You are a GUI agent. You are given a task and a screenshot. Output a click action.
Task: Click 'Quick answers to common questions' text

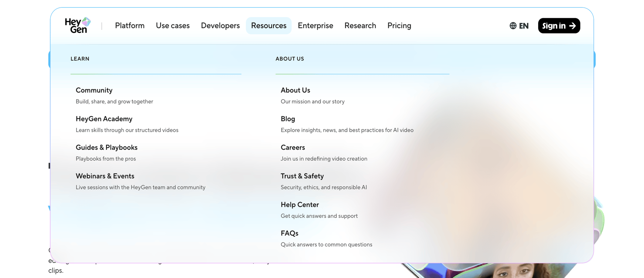(326, 244)
